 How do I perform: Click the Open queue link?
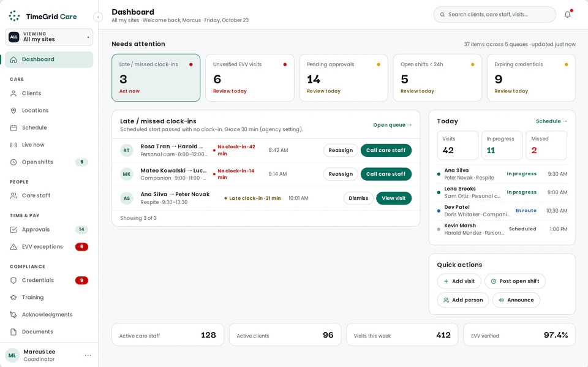(x=392, y=125)
